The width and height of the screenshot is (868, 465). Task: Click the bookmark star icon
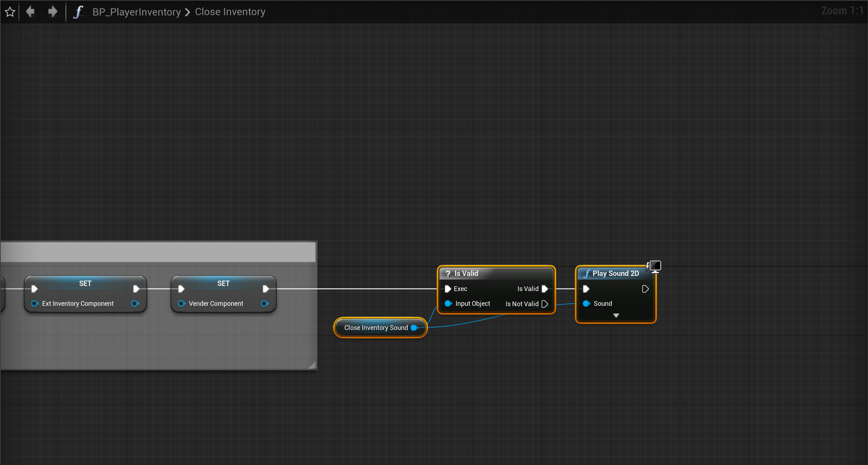coord(10,12)
